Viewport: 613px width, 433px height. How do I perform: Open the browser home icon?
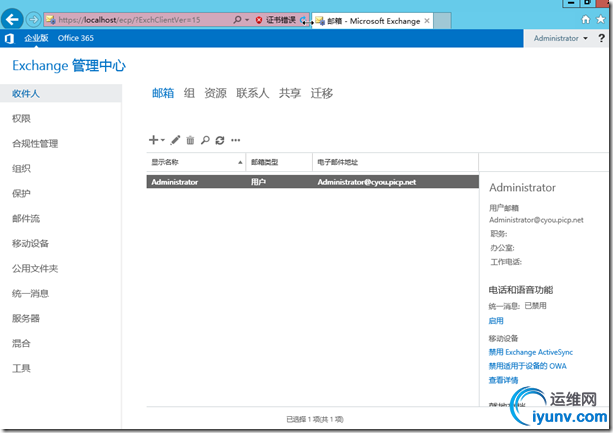point(585,19)
